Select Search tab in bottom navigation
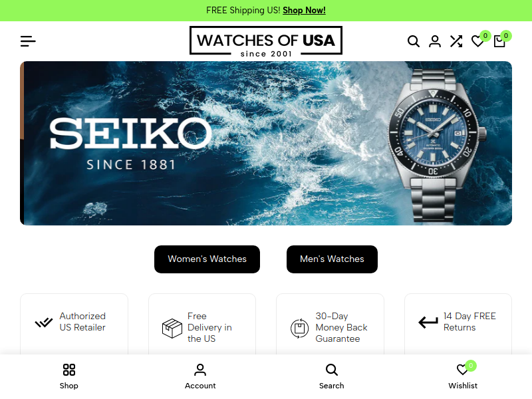The image size is (532, 399). (x=331, y=376)
